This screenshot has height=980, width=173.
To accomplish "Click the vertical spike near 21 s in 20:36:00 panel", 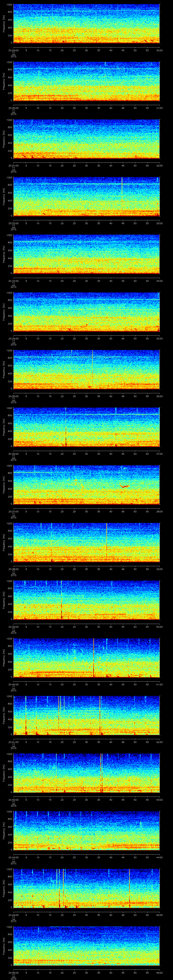I will coord(66,427).
